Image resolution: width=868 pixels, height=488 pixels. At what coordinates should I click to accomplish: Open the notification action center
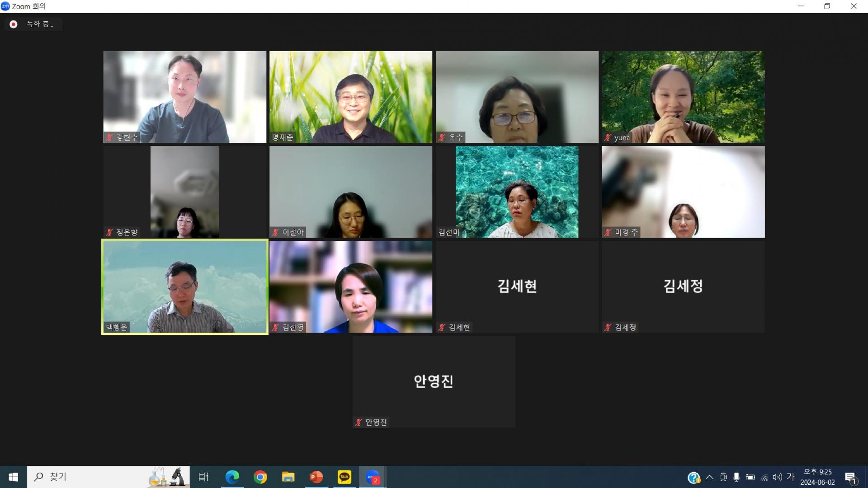pyautogui.click(x=851, y=477)
